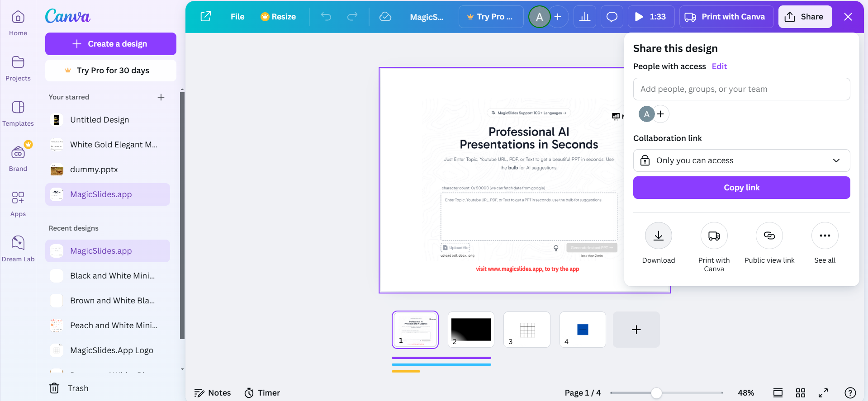Click the Edit access link

coord(719,66)
